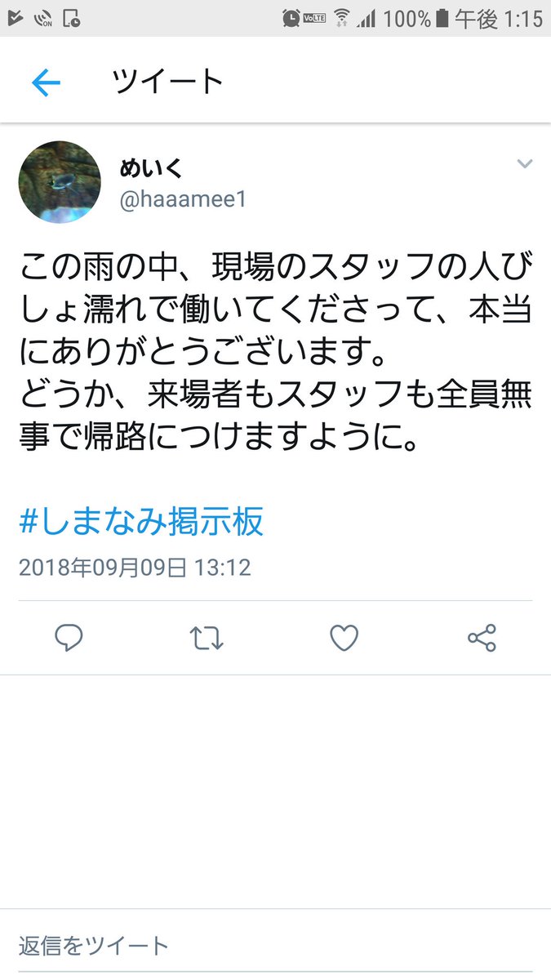The image size is (551, 980).
Task: Tap the Wi-Fi status bar icon
Action: point(342,18)
